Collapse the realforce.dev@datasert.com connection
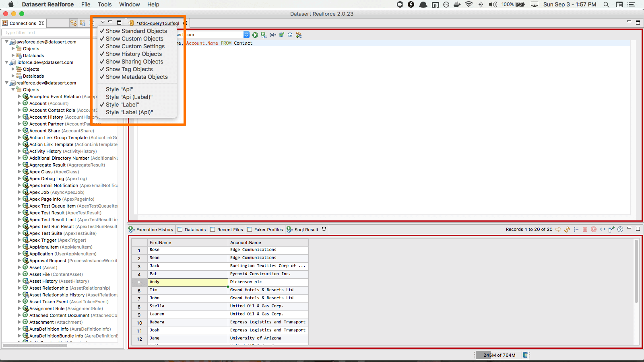This screenshot has width=644, height=362. click(x=7, y=83)
